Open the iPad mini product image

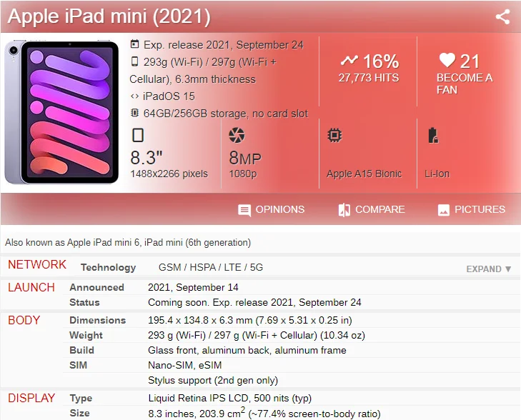pos(61,112)
